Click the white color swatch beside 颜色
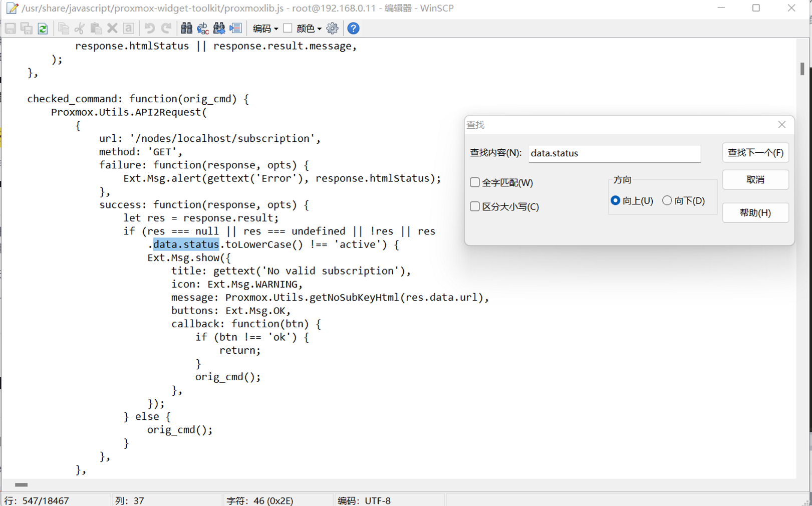The width and height of the screenshot is (812, 506). (x=288, y=28)
